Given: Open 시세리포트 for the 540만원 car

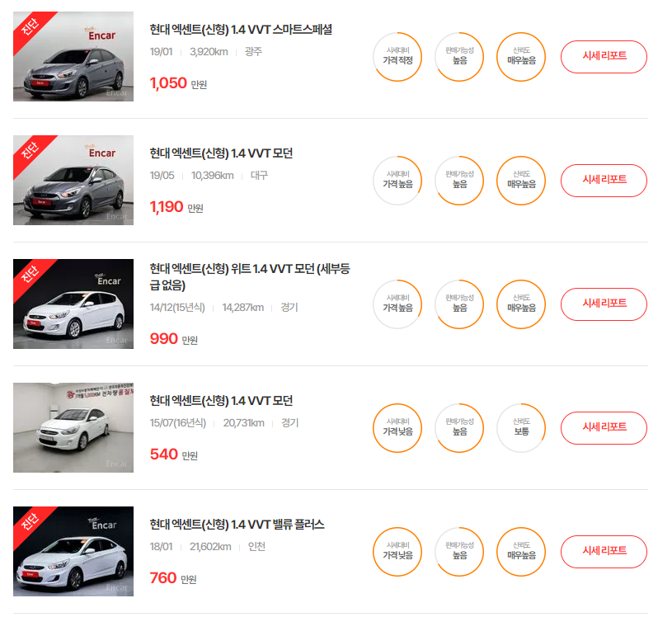Looking at the screenshot, I should 604,428.
